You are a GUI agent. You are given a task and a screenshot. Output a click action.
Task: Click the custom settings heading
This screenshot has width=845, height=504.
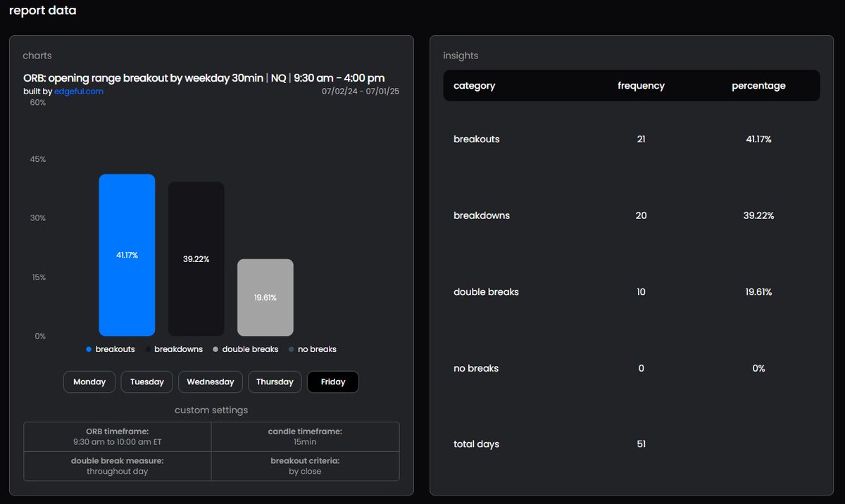pyautogui.click(x=211, y=410)
